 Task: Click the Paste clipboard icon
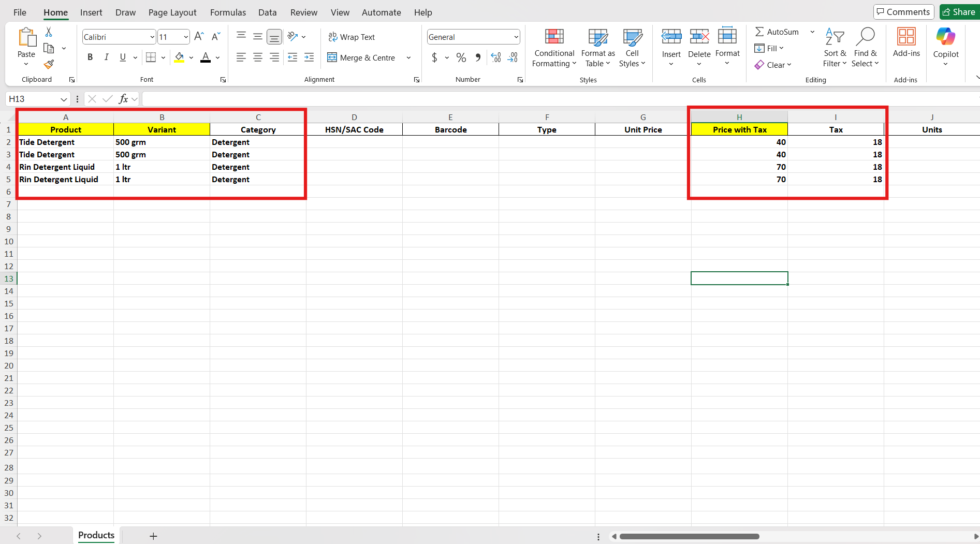pos(26,37)
